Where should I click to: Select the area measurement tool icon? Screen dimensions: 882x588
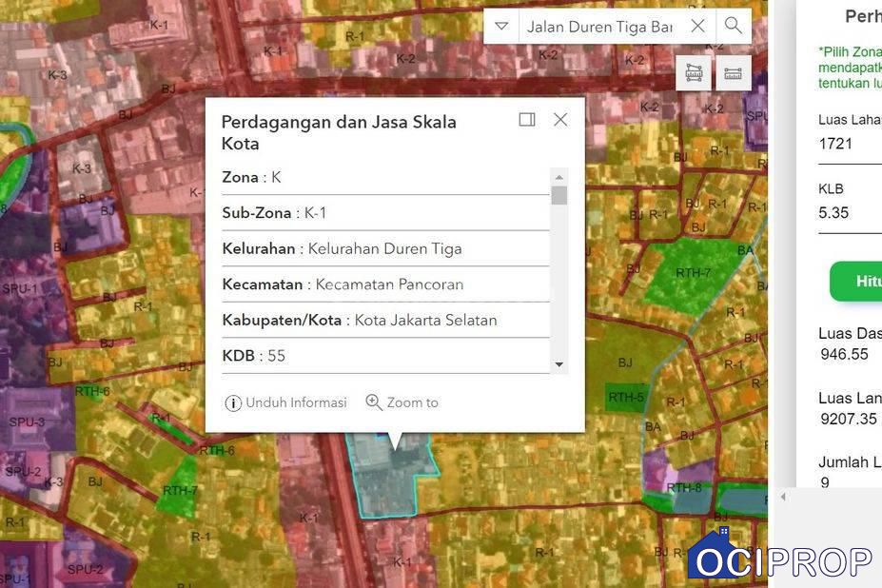click(695, 73)
